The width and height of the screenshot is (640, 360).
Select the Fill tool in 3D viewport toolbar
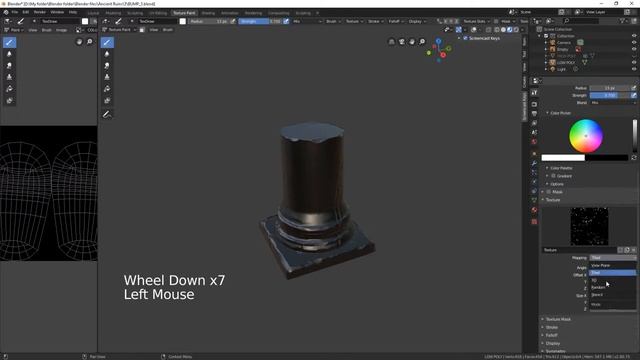[x=107, y=89]
